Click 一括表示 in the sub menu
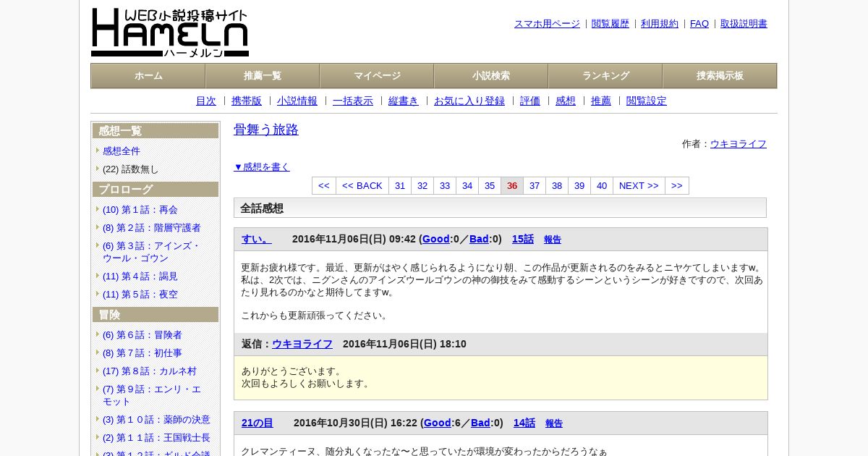This screenshot has height=456, width=868. (x=353, y=101)
